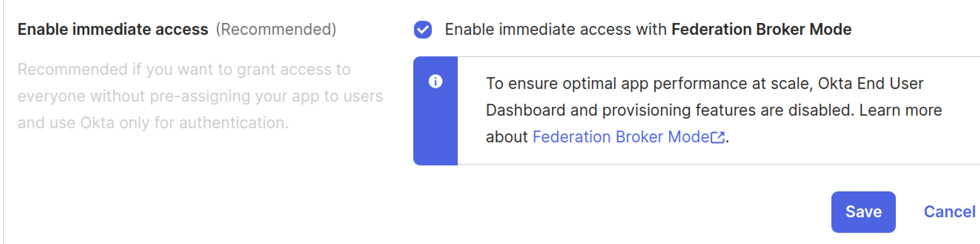Click the external-link icon after Federation Broker Mode
980x244 pixels.
point(718,138)
